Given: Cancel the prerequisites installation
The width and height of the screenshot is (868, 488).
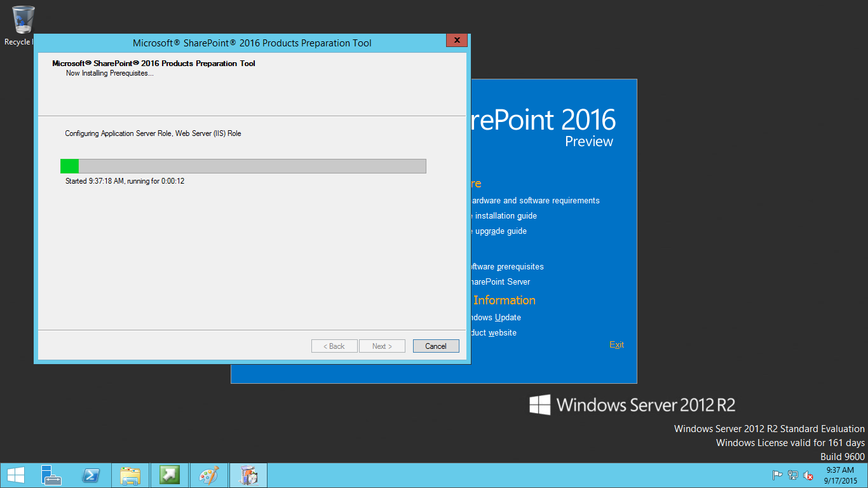Looking at the screenshot, I should (436, 346).
